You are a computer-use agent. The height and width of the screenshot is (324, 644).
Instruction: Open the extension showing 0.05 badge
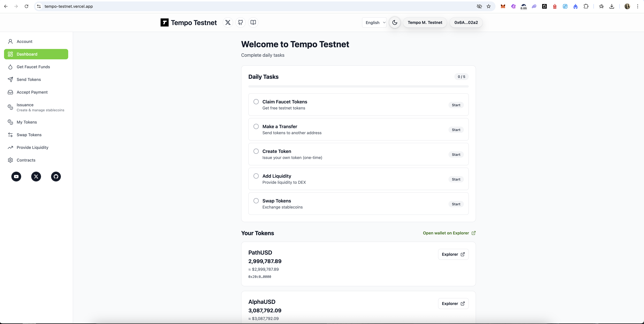pyautogui.click(x=523, y=6)
